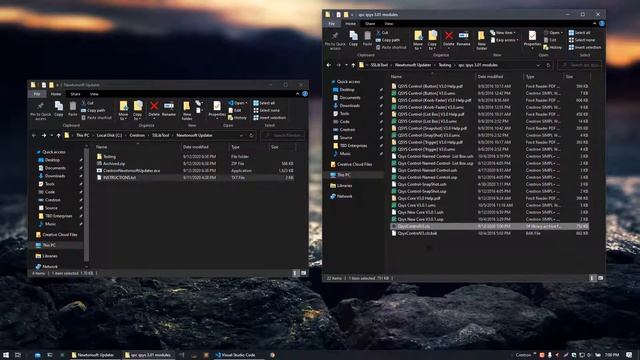Screen dimensions: 640x360
Task: Click Edit in Newtonsoft Updater ribbon
Action: pos(235,111)
